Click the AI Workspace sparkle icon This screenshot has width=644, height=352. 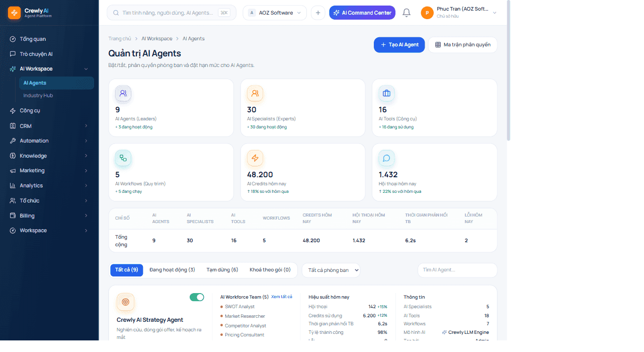[13, 68]
